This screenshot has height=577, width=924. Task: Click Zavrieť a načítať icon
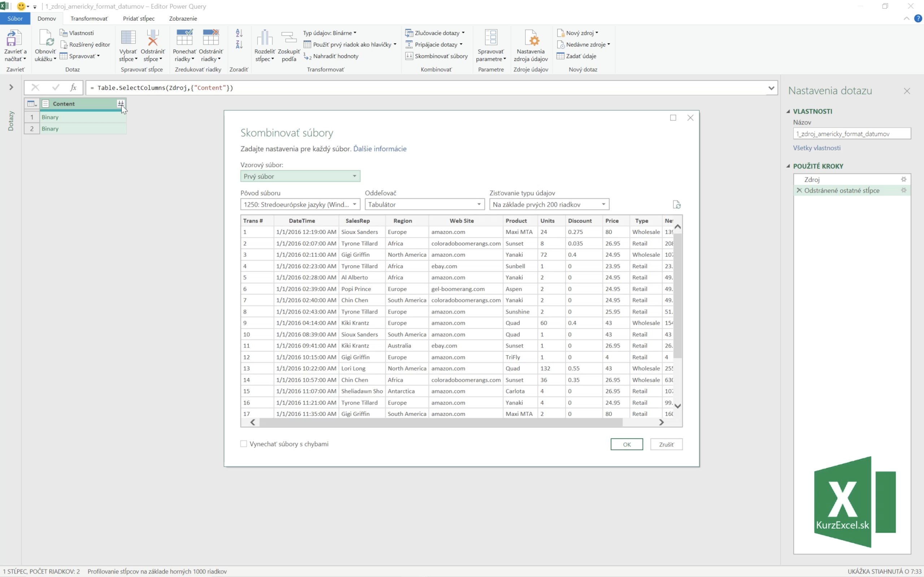14,38
